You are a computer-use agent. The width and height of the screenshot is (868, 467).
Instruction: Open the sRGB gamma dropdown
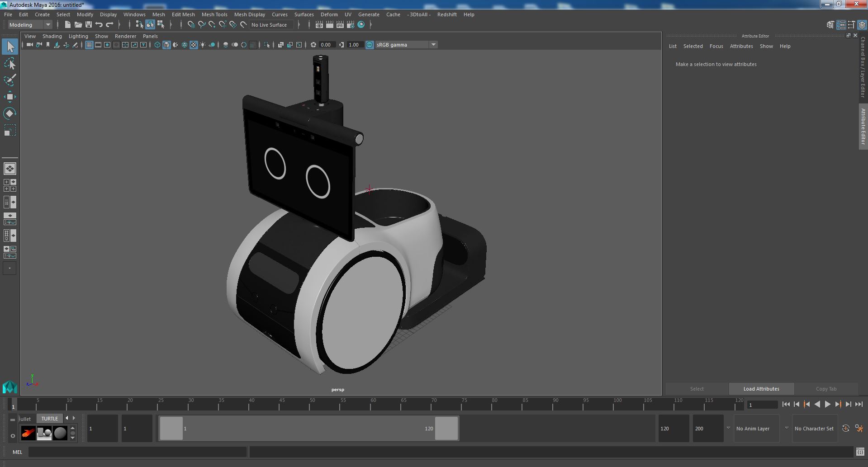(x=406, y=45)
